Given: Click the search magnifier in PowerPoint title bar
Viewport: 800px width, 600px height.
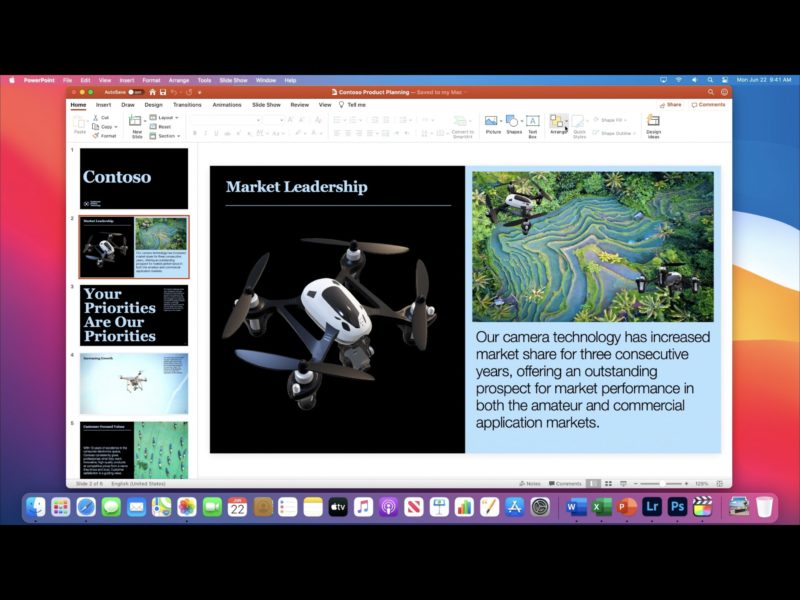Looking at the screenshot, I should (x=710, y=92).
